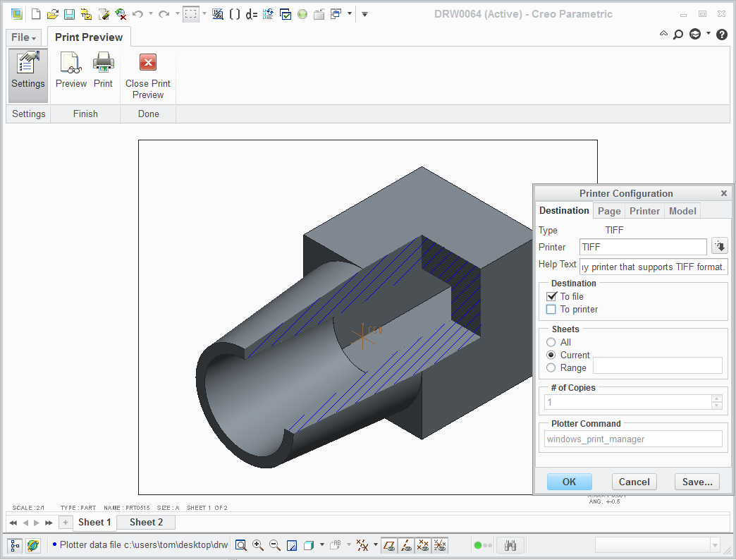Check the To printer checkbox
This screenshot has height=560, width=736.
click(551, 310)
